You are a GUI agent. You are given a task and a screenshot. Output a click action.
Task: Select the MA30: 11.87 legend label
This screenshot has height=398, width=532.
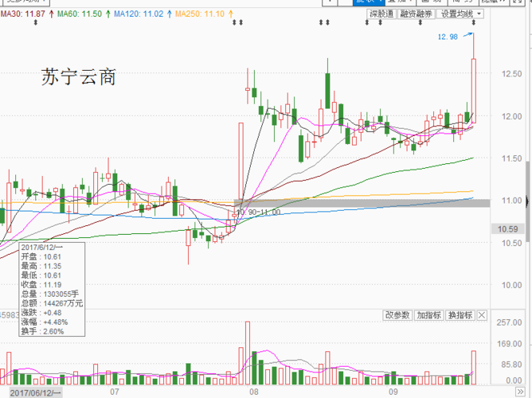[x=23, y=14]
